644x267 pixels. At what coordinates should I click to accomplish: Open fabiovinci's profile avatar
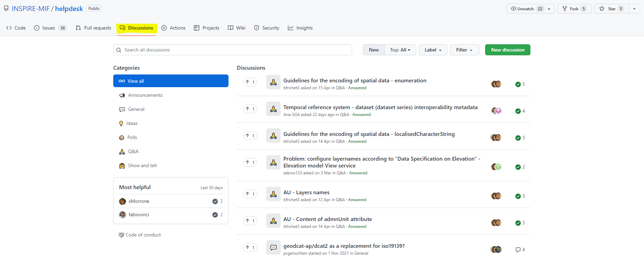(122, 215)
